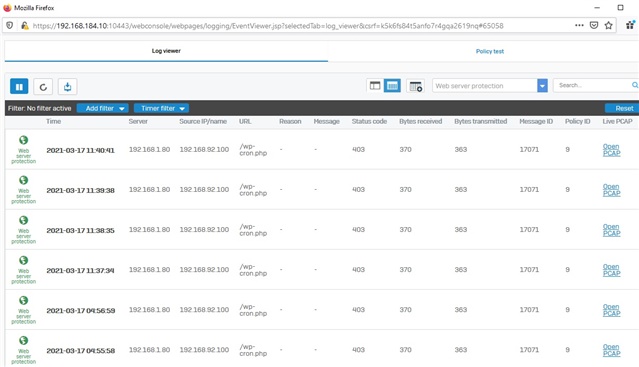Click globe icon of 11:38:35 entry
This screenshot has width=639, height=367.
click(24, 220)
